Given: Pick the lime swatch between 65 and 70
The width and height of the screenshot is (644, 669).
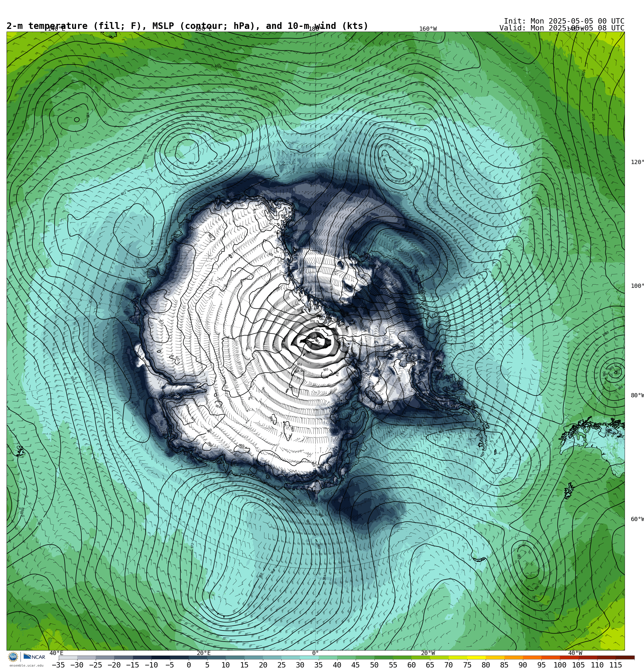Looking at the screenshot, I should (439, 658).
